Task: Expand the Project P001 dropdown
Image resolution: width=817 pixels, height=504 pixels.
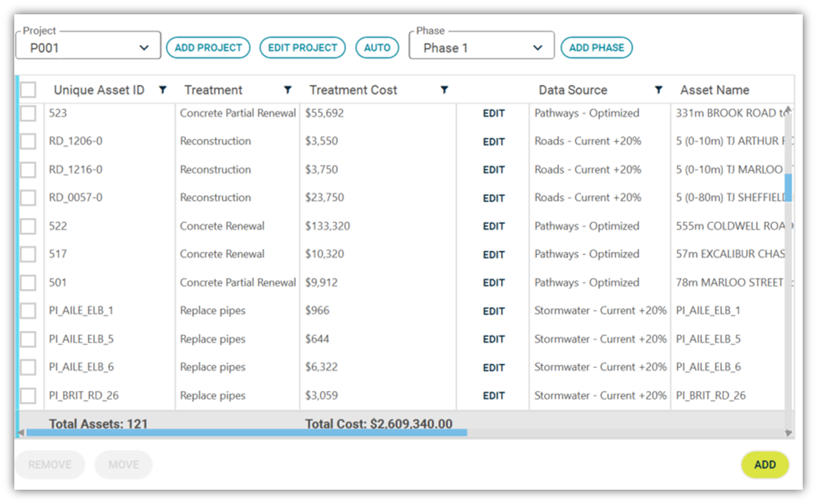Action: click(x=89, y=47)
